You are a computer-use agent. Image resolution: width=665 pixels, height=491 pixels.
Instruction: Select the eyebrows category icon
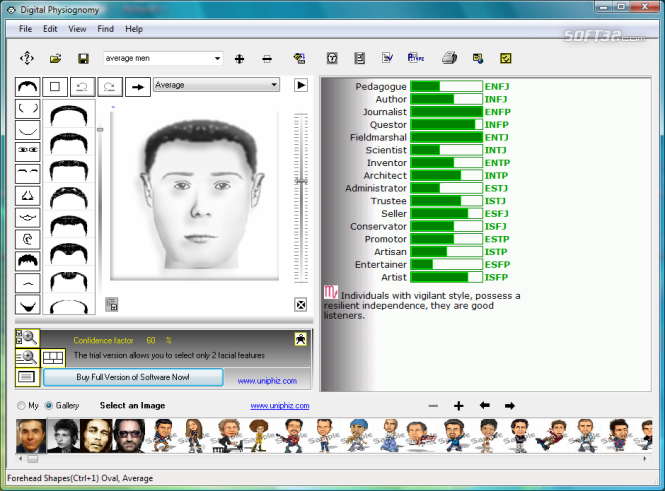28,173
